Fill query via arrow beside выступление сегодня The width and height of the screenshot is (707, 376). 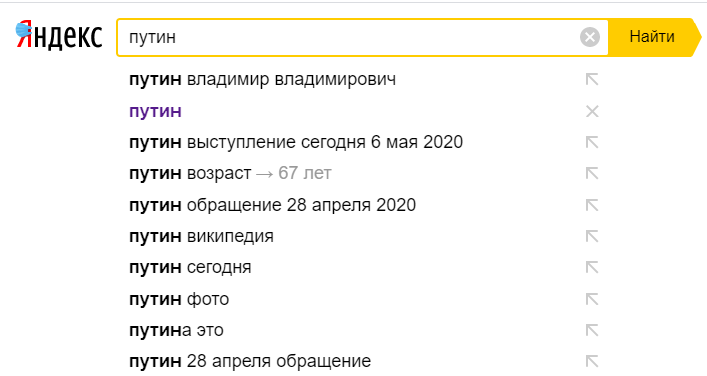click(592, 142)
